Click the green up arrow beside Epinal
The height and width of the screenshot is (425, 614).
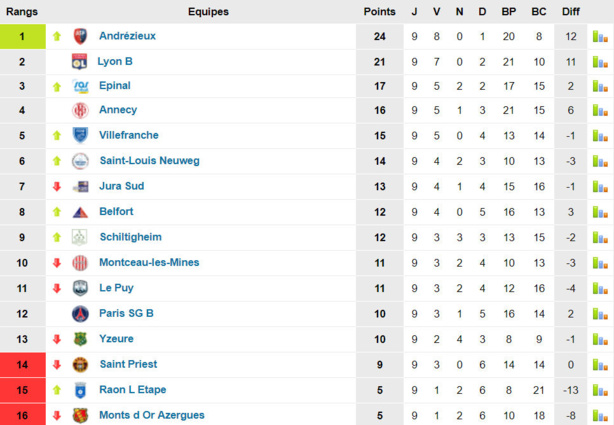point(57,86)
